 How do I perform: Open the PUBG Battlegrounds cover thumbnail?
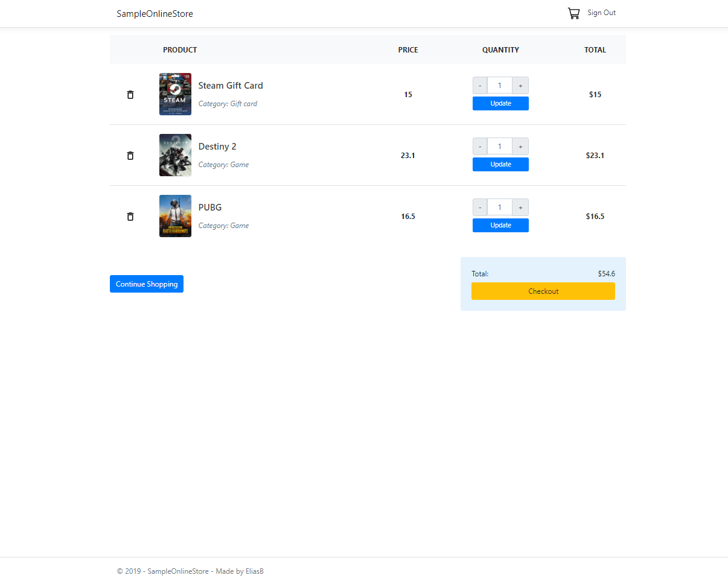click(x=175, y=216)
